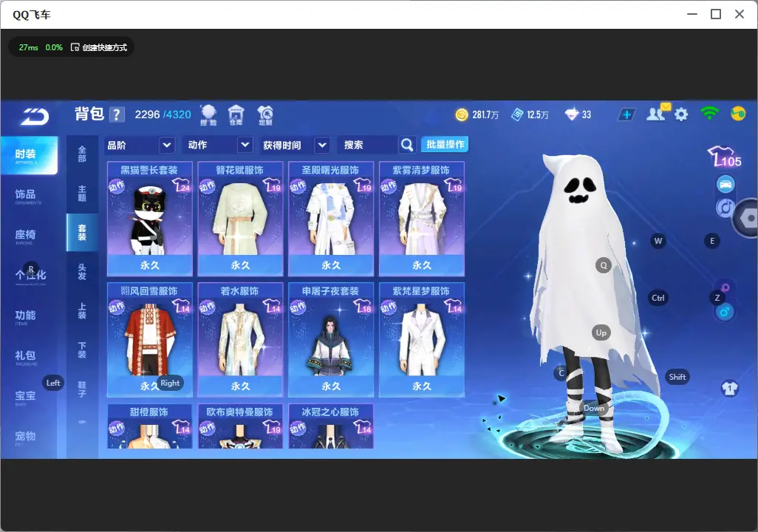758x532 pixels.
Task: Select the 黑猫警长套装 outfit card
Action: [149, 219]
